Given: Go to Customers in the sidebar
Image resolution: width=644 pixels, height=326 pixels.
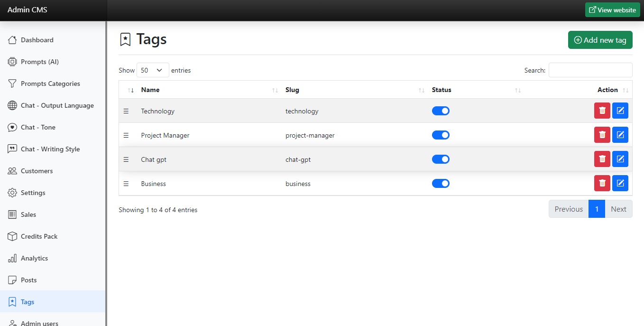Looking at the screenshot, I should [37, 171].
